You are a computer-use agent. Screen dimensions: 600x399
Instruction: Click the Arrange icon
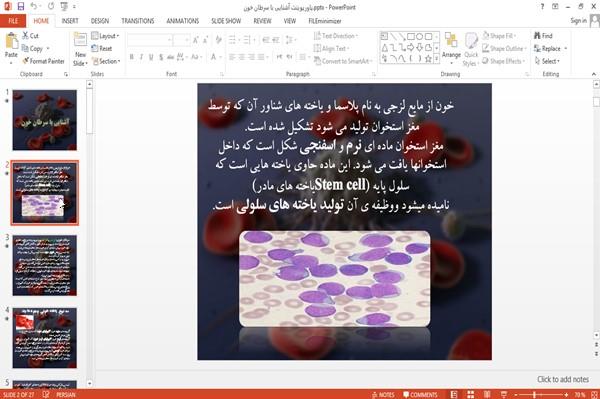(451, 41)
